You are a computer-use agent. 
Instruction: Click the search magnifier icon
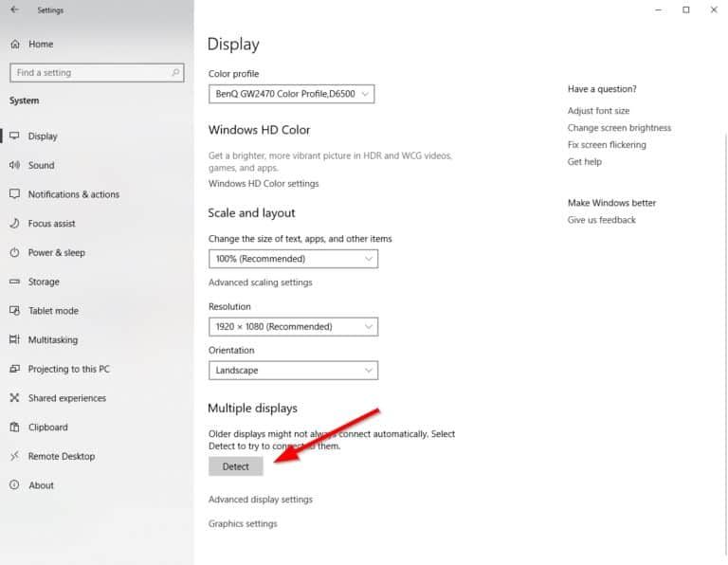[x=176, y=73]
